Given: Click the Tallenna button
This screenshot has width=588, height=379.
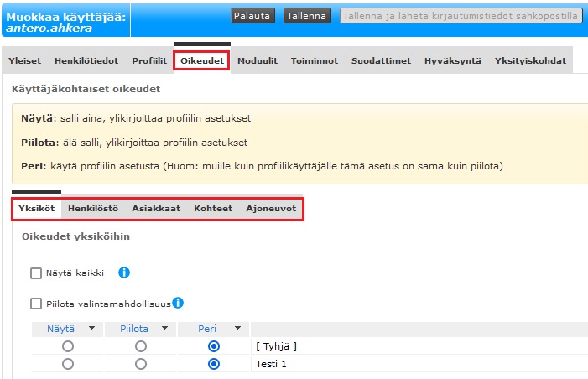Looking at the screenshot, I should (x=307, y=16).
